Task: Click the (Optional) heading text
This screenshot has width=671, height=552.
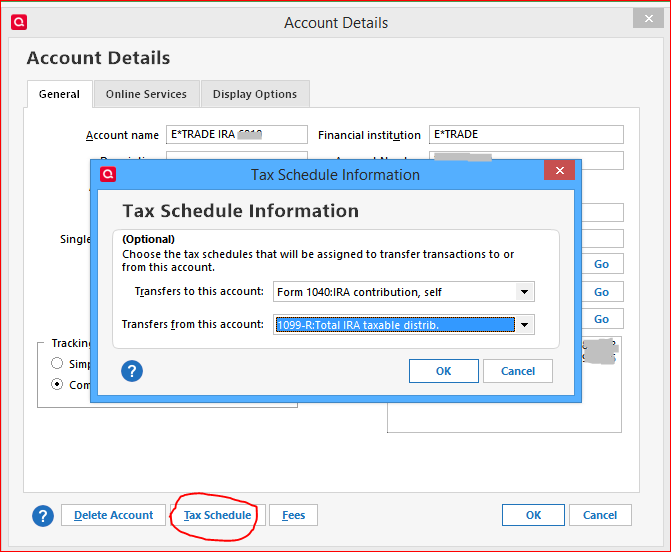Action: [148, 239]
